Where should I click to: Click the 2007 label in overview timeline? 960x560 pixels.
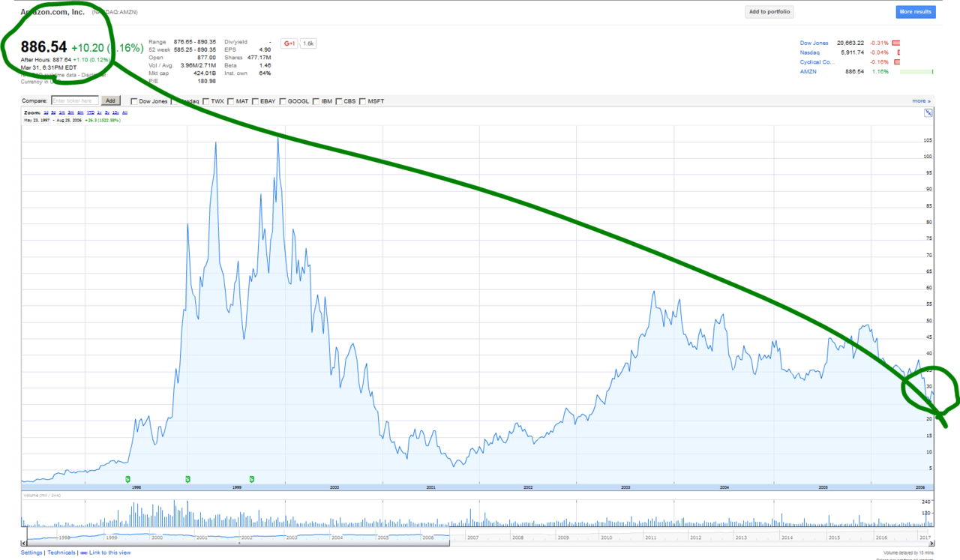point(472,538)
